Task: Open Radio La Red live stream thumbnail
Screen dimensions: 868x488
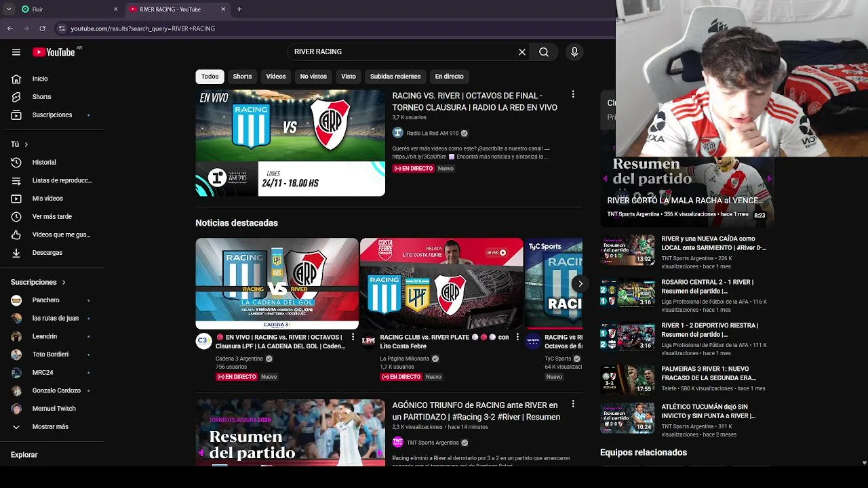Action: [x=290, y=143]
